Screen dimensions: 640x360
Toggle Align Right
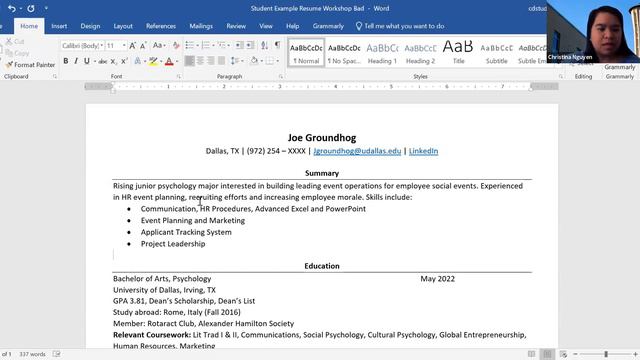point(211,61)
